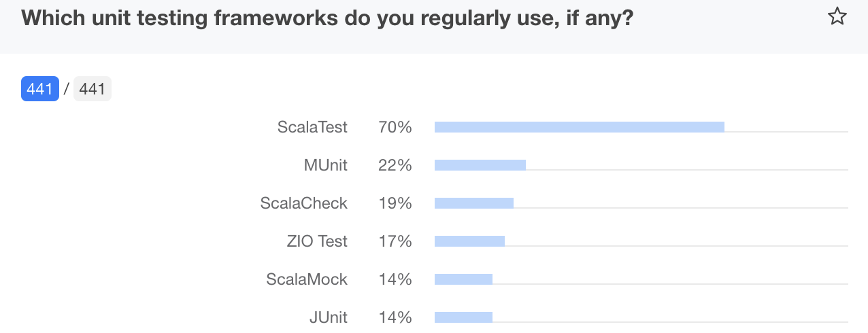Select the MUnit answer label
868x333 pixels.
(x=325, y=165)
